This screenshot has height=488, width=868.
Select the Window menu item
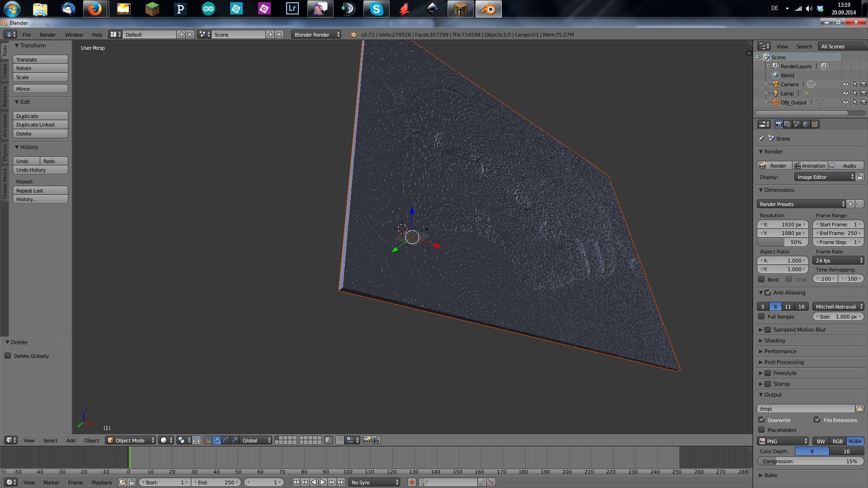pyautogui.click(x=73, y=34)
